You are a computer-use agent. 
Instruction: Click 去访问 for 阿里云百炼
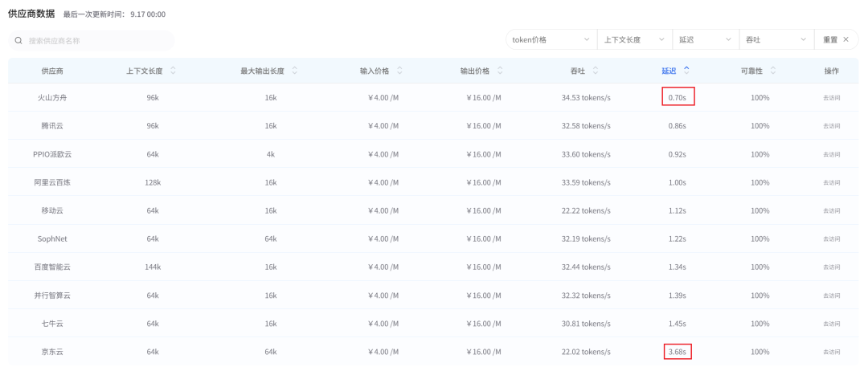tap(832, 182)
